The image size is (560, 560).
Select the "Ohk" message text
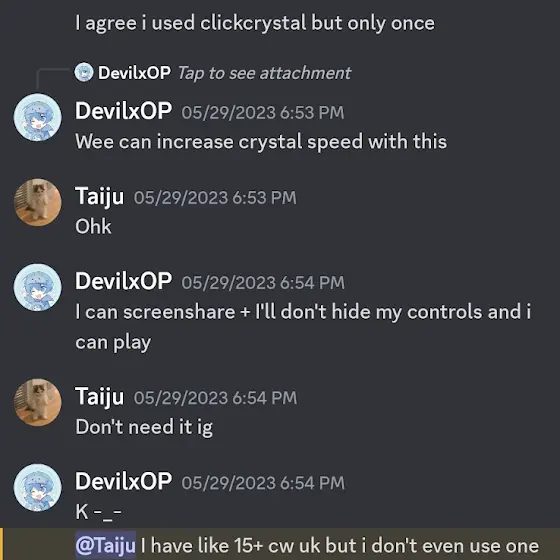click(93, 227)
